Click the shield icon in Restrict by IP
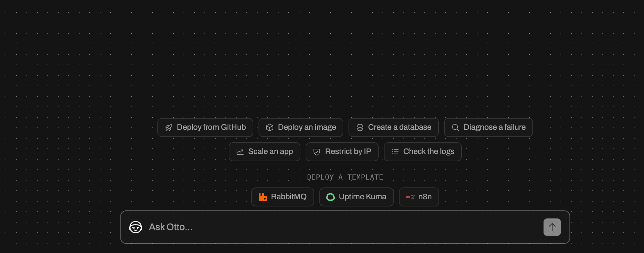The width and height of the screenshot is (644, 253). (317, 152)
